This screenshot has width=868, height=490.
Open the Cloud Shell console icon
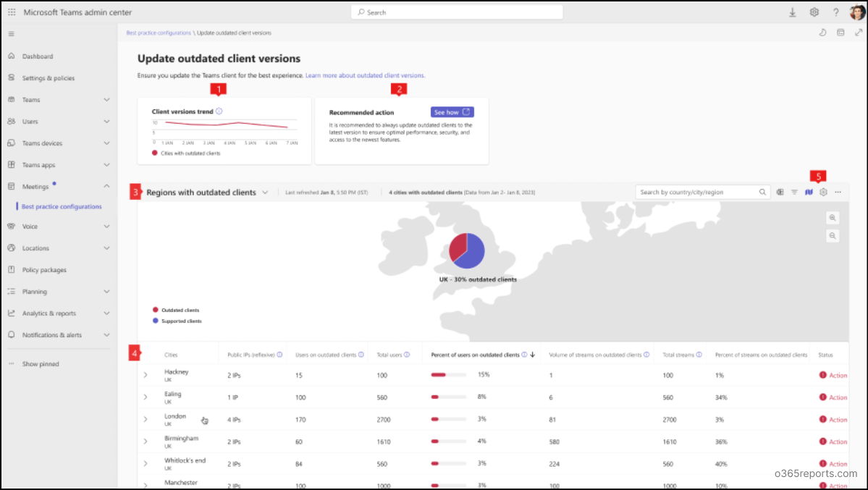point(840,33)
